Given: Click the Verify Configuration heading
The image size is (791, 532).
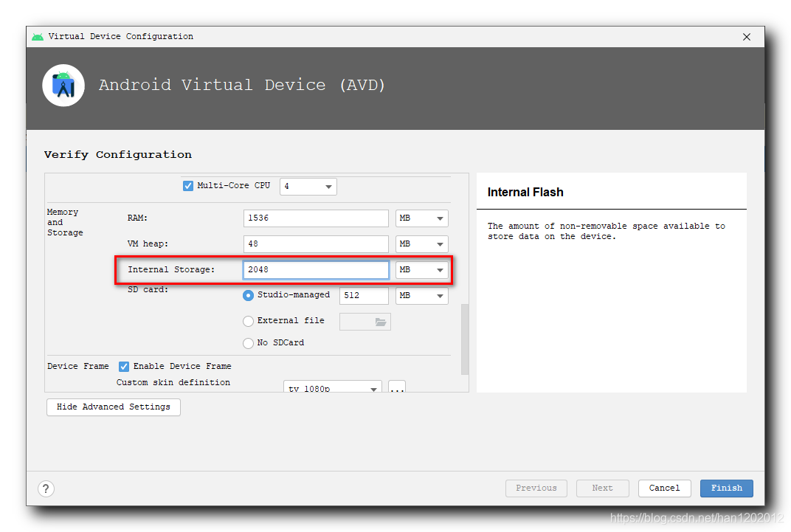Looking at the screenshot, I should coord(118,155).
